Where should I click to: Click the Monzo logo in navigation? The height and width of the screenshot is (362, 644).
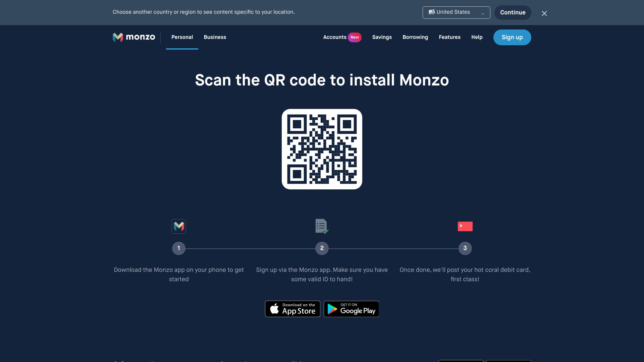(133, 37)
